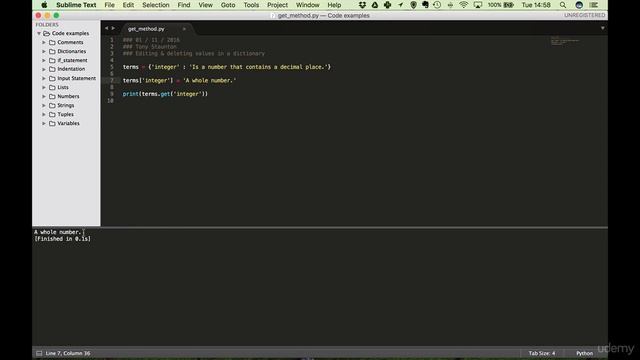
Task: Open the Project menu
Action: click(277, 5)
